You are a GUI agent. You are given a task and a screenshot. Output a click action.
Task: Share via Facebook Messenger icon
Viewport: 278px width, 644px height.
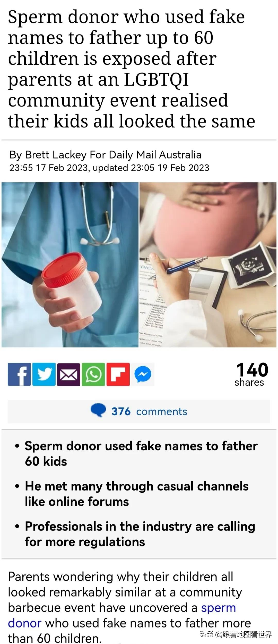pos(143,374)
